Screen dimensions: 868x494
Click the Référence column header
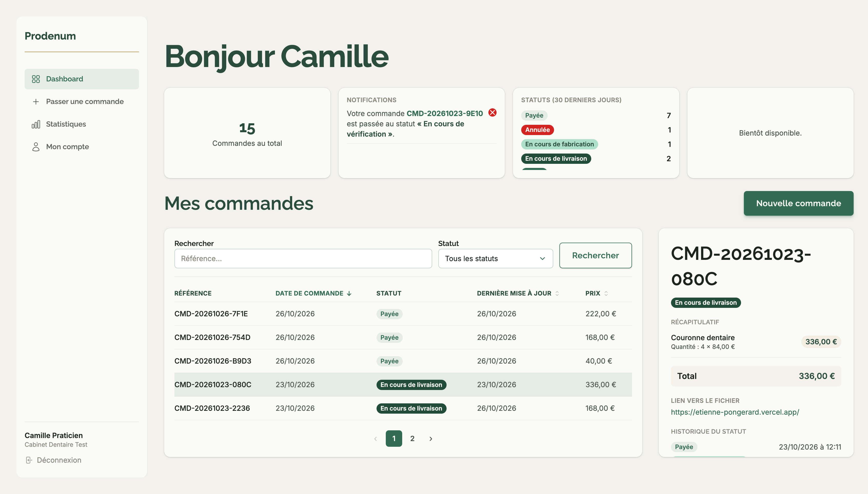[x=193, y=293]
